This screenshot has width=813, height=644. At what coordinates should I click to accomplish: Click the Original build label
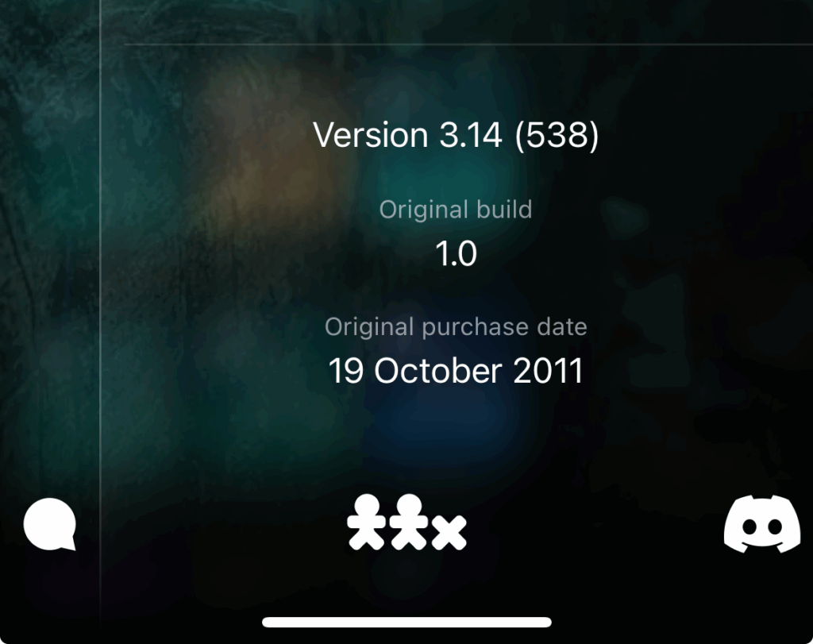(x=456, y=210)
